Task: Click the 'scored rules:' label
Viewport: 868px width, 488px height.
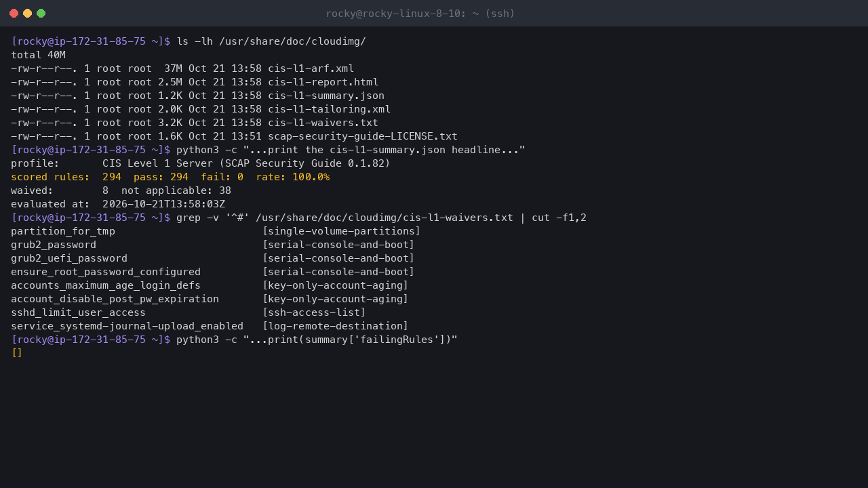Action: pos(50,177)
